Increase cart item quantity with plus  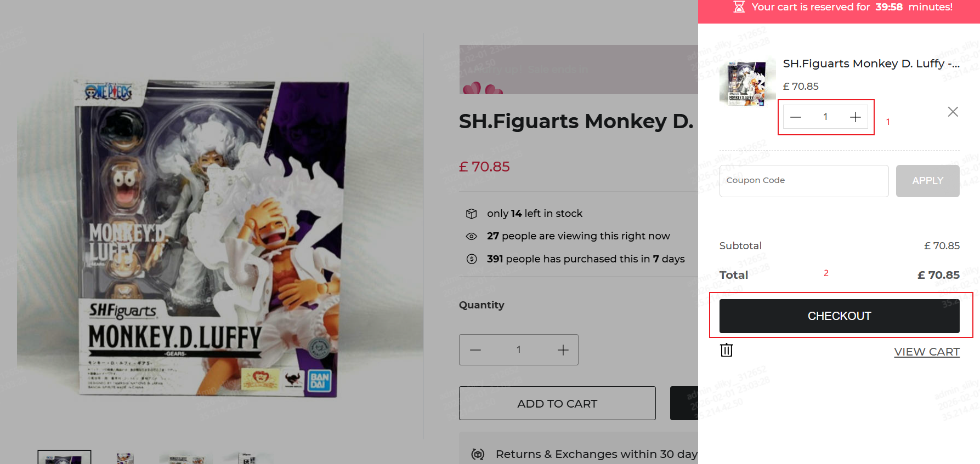[x=855, y=117]
